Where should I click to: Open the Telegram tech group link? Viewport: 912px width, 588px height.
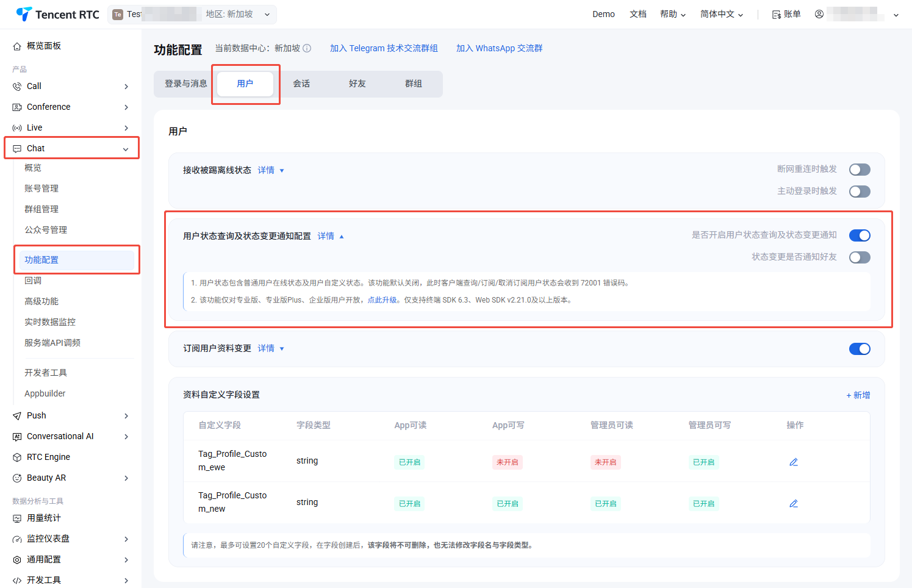[x=384, y=48]
